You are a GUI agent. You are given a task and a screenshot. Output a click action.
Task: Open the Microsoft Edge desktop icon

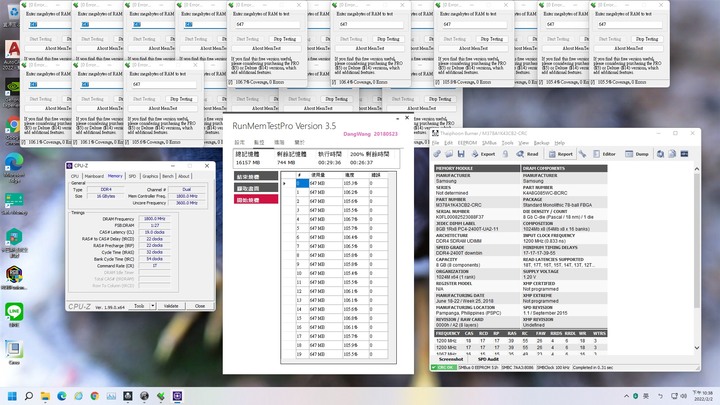coord(14,169)
